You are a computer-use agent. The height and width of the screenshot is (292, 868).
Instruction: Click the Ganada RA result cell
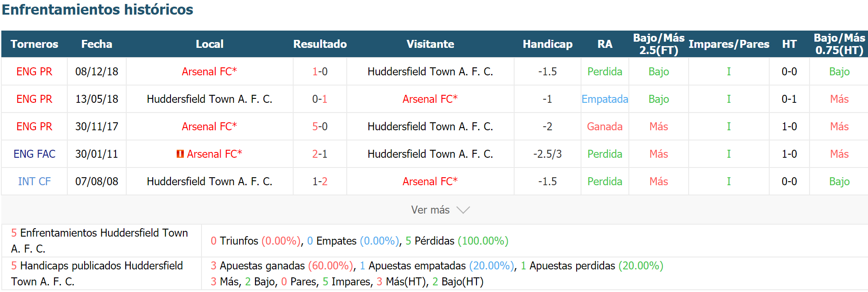point(604,126)
